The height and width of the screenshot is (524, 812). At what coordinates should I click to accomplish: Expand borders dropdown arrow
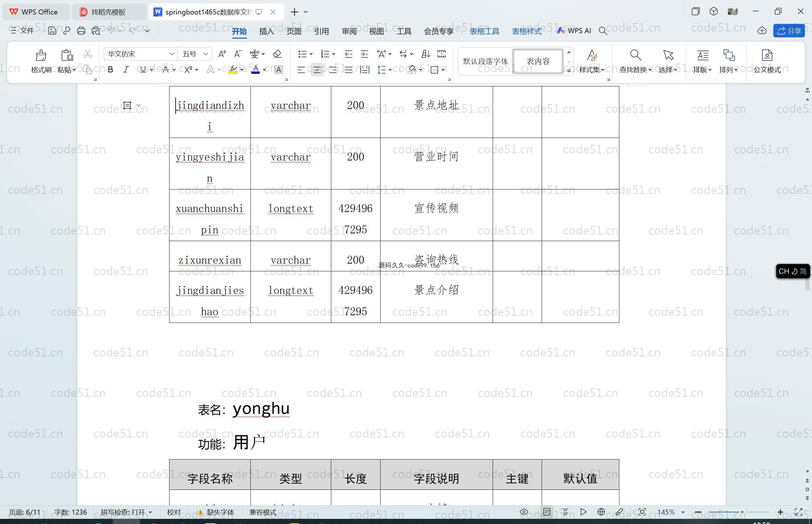[x=443, y=70]
